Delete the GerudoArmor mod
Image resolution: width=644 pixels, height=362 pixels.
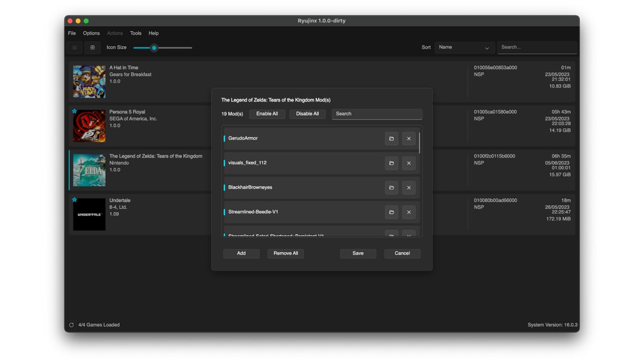point(409,138)
